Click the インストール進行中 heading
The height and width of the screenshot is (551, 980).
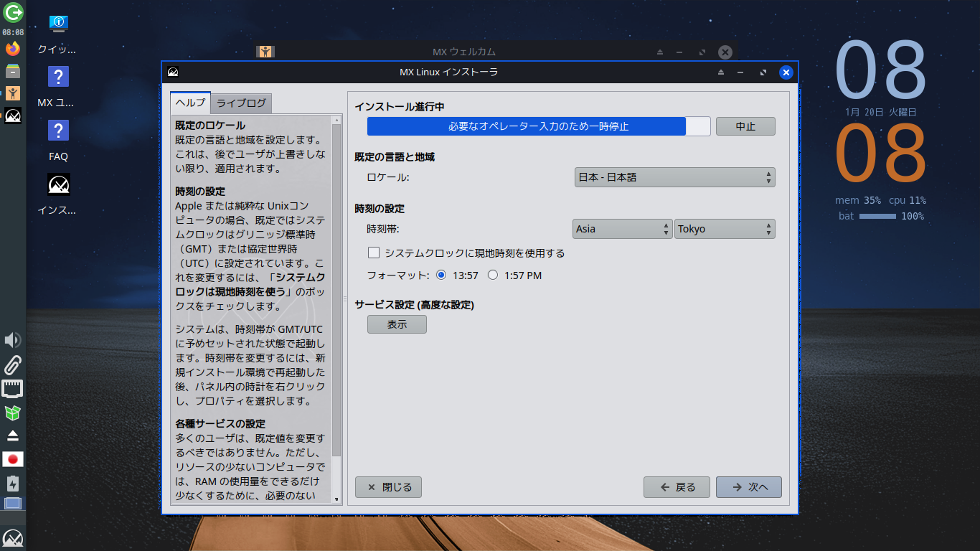point(400,107)
